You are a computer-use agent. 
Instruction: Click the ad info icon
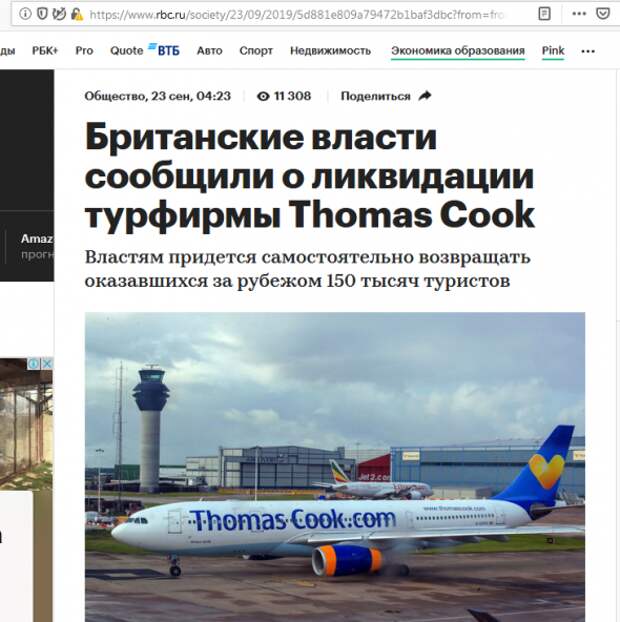(x=34, y=363)
